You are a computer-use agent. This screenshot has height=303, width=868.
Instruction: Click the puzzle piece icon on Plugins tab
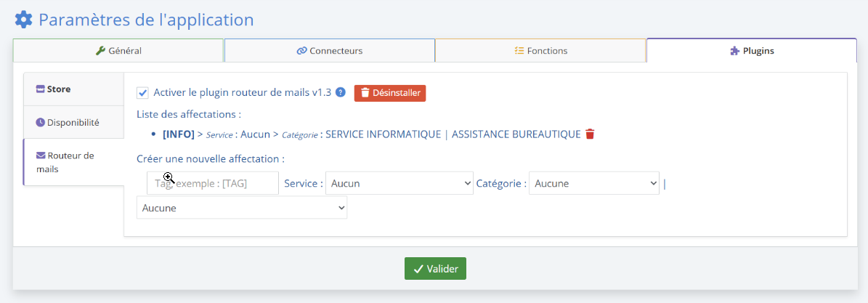(x=734, y=51)
